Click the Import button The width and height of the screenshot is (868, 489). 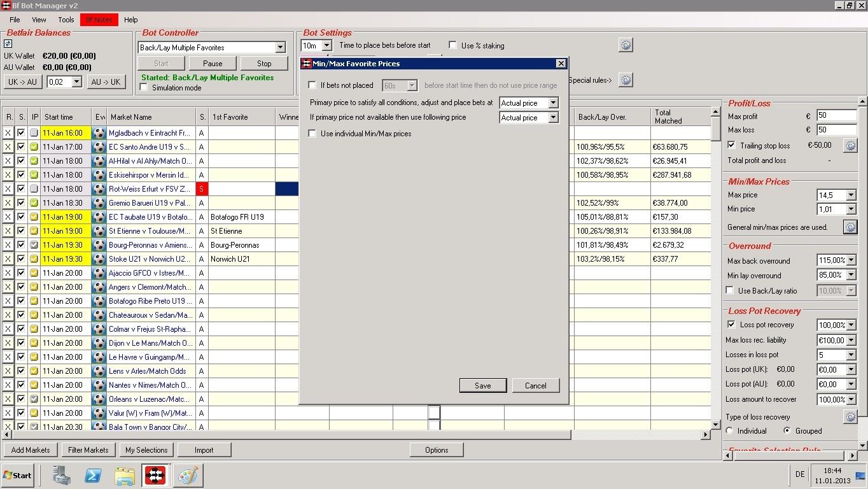click(204, 450)
